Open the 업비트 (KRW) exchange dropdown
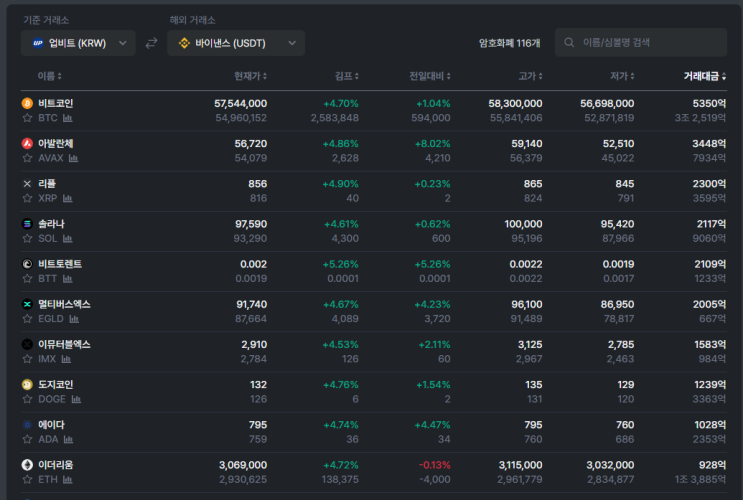The image size is (743, 500). point(78,43)
